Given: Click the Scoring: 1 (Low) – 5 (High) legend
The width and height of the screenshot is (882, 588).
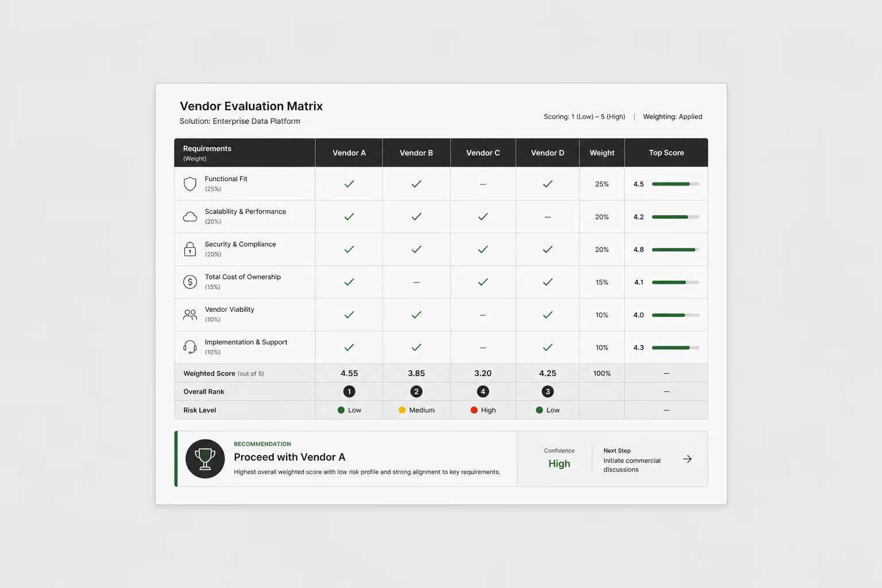Looking at the screenshot, I should [585, 117].
